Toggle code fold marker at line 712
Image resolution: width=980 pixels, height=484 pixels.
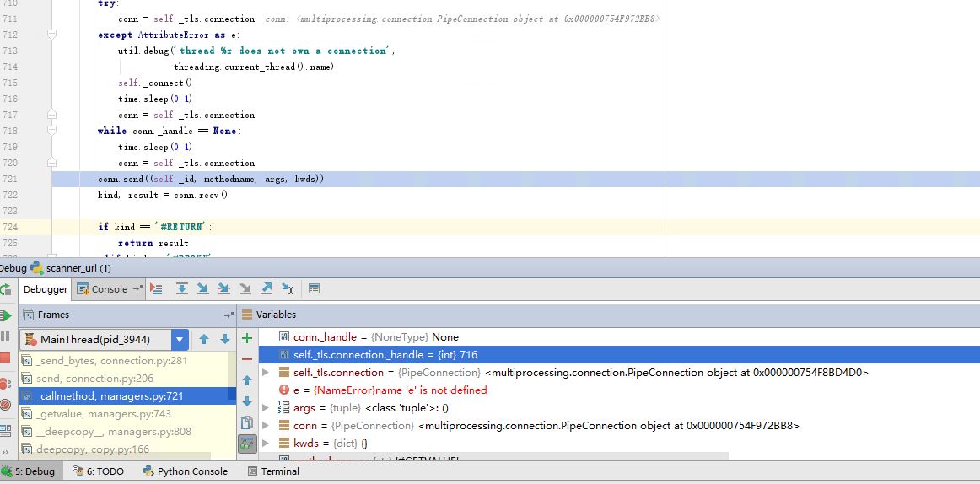click(52, 35)
